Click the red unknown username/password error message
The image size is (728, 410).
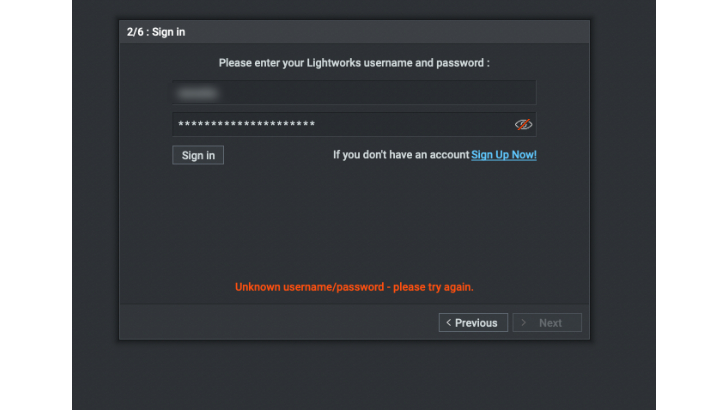[354, 287]
